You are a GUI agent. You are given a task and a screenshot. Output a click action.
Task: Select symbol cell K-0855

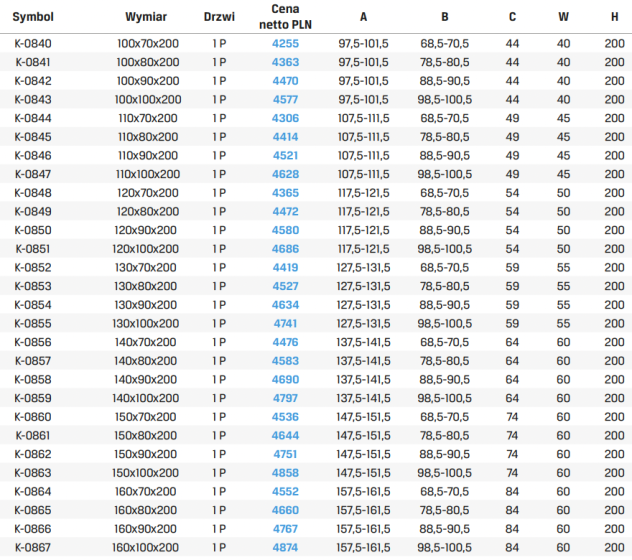pyautogui.click(x=33, y=323)
